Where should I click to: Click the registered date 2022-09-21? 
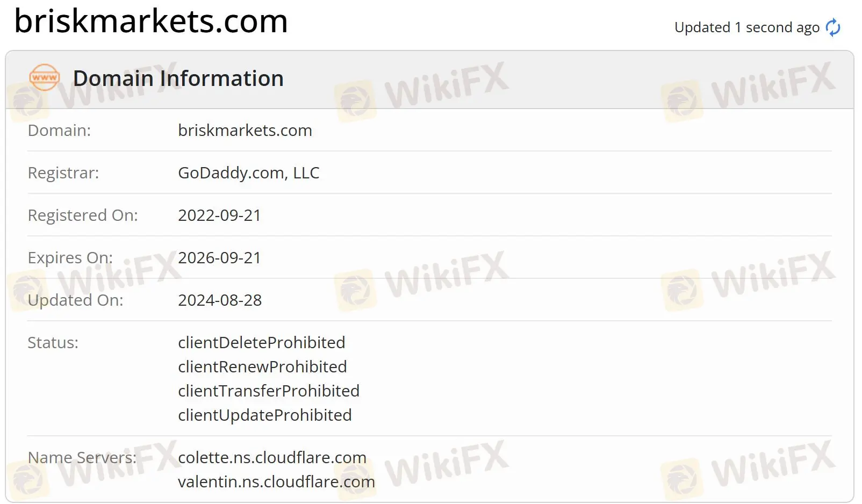219,215
